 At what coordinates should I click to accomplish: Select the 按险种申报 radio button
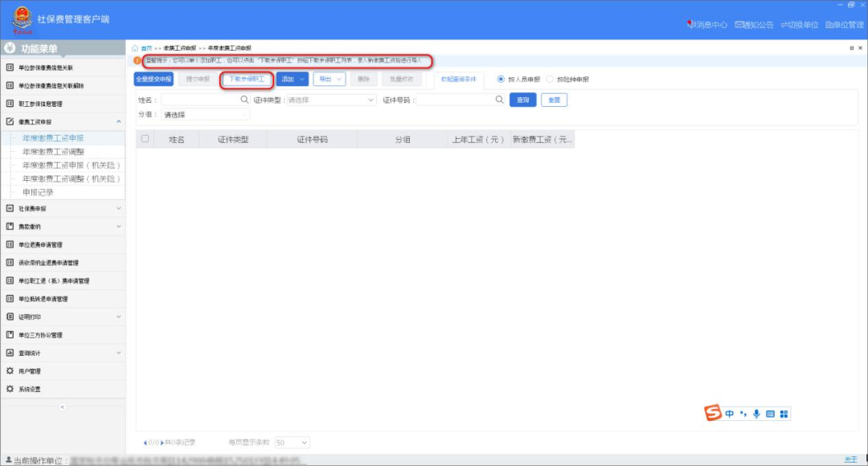click(x=550, y=80)
